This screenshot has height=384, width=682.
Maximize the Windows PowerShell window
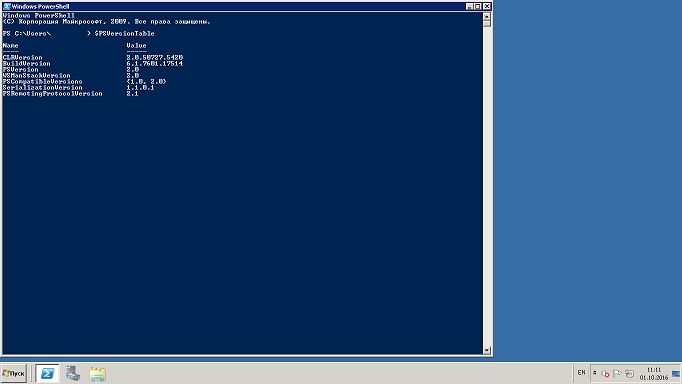point(478,7)
